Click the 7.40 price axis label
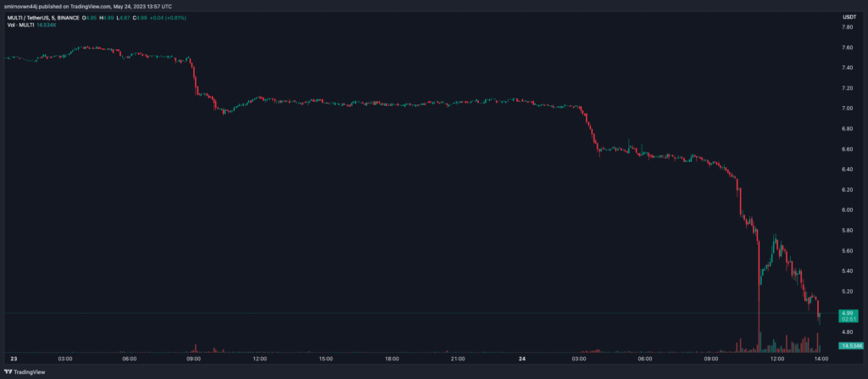This screenshot has height=379, width=868. coord(847,68)
